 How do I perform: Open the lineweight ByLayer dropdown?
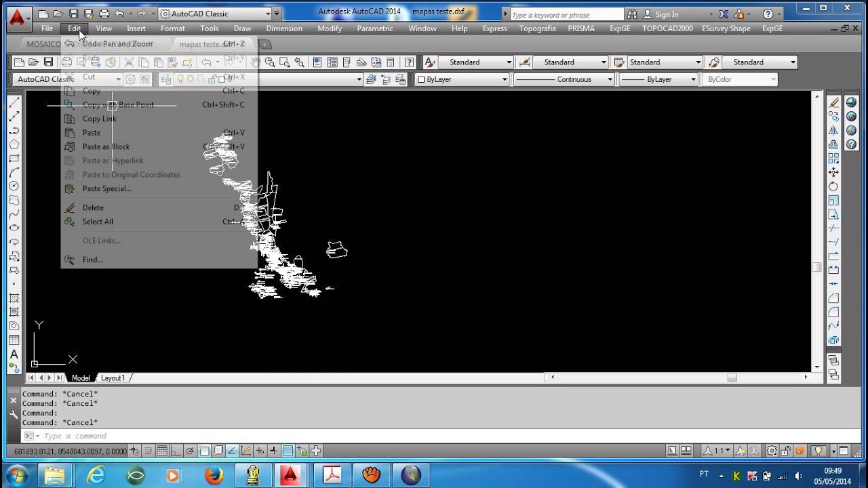[x=658, y=79]
